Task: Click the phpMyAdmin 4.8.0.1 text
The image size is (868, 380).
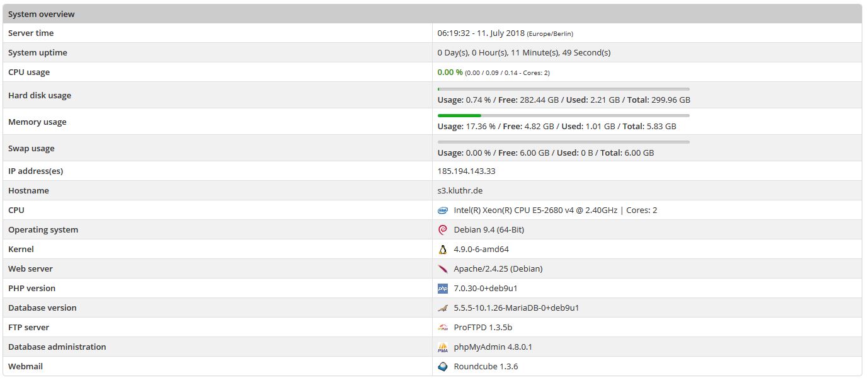Action: [x=493, y=347]
